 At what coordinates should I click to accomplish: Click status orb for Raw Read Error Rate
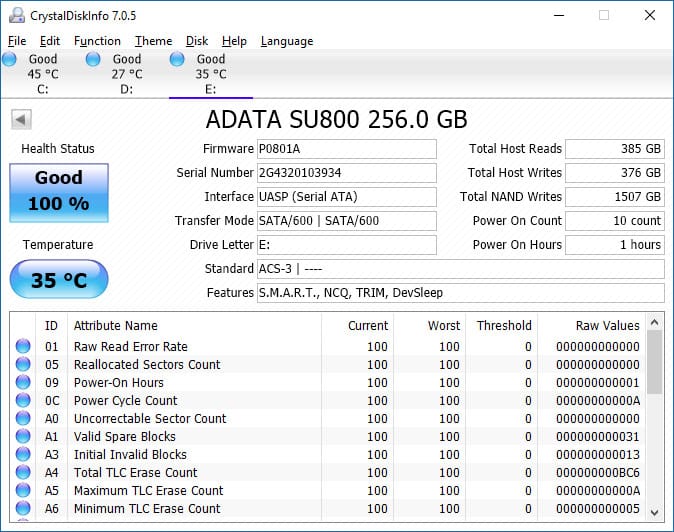[23, 346]
